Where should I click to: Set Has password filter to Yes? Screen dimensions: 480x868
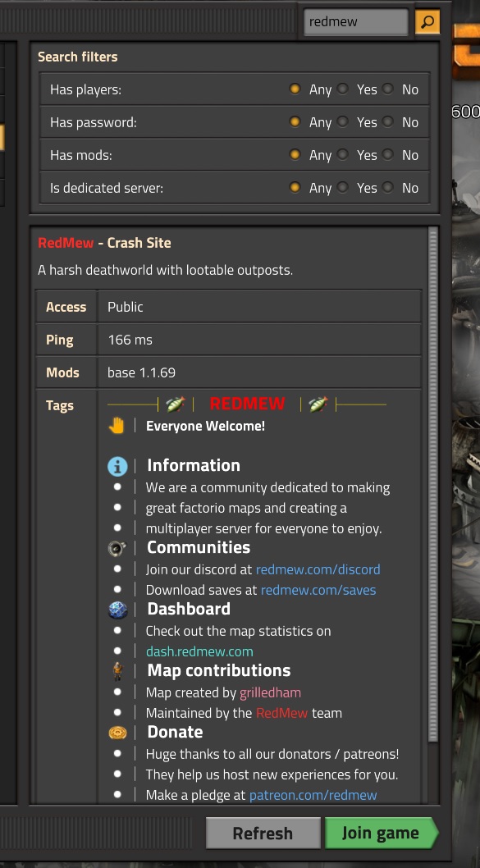[343, 121]
